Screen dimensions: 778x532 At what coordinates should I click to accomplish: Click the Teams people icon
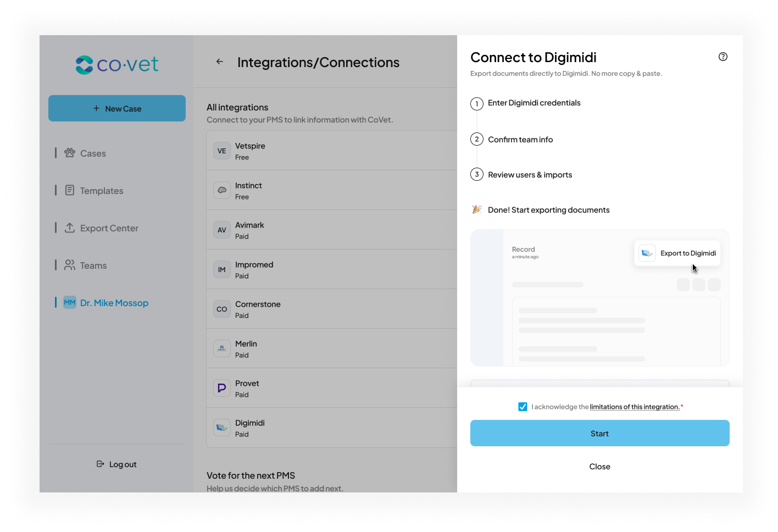pos(70,265)
